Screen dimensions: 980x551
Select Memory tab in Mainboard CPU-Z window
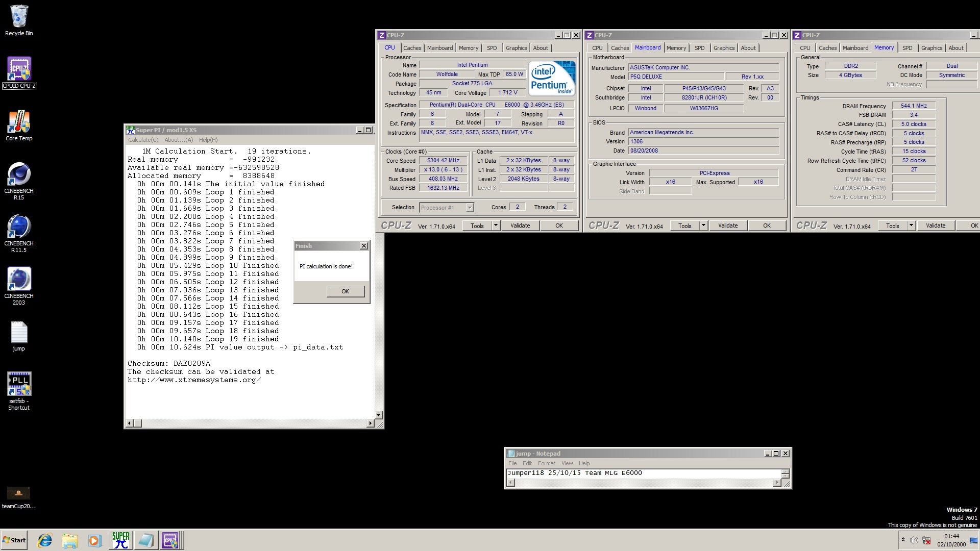coord(676,48)
